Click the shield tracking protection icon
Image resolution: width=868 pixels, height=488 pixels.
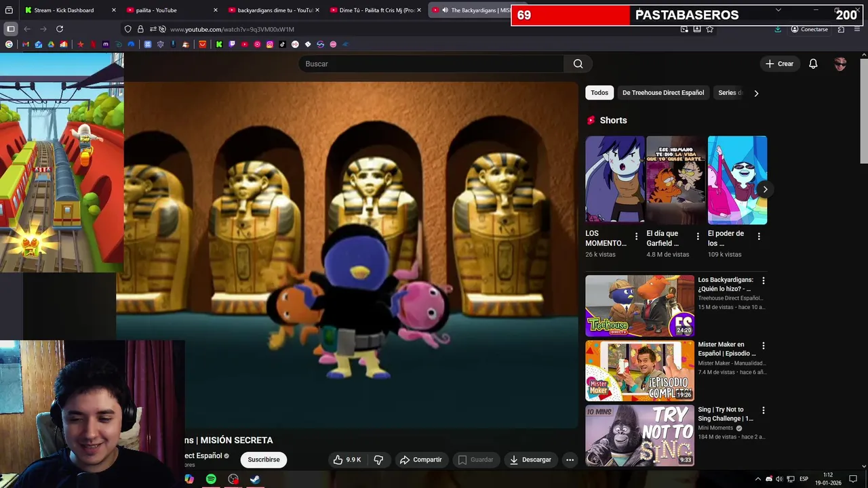click(127, 29)
